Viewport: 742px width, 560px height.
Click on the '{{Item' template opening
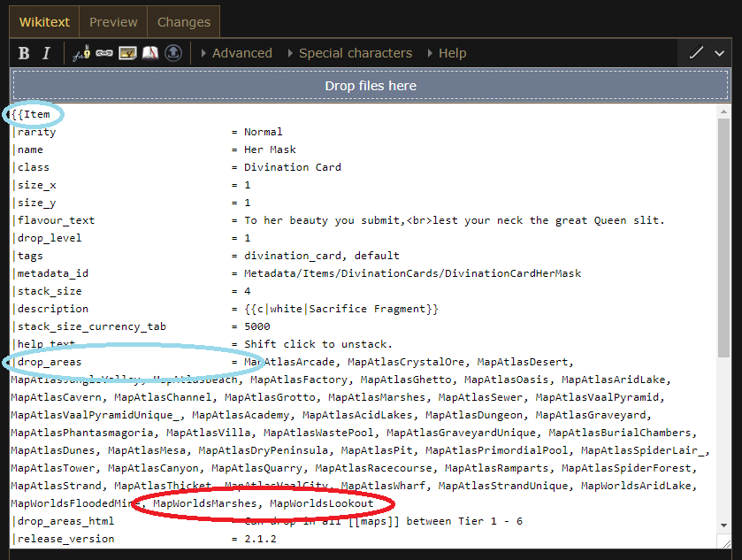[x=30, y=114]
